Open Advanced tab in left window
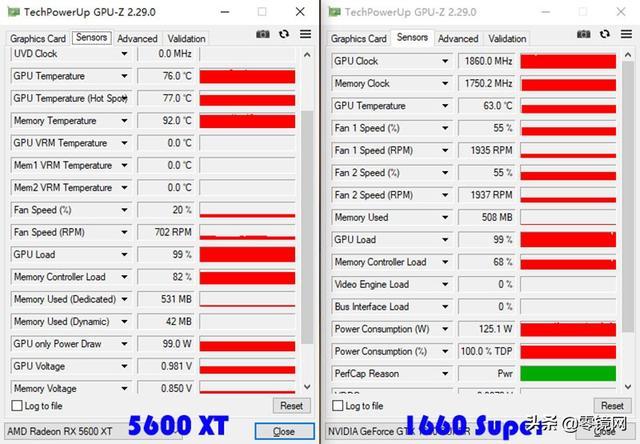Image resolution: width=640 pixels, height=444 pixels. point(137,39)
